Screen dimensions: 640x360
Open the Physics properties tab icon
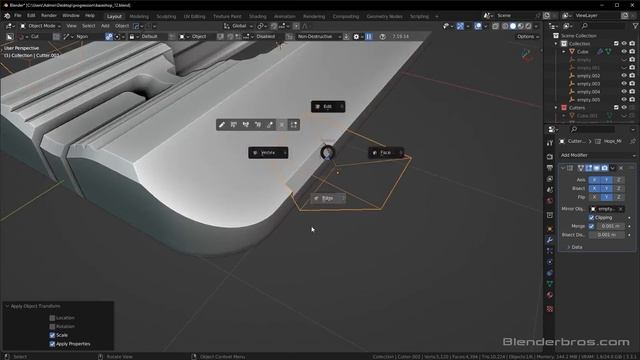(x=550, y=262)
